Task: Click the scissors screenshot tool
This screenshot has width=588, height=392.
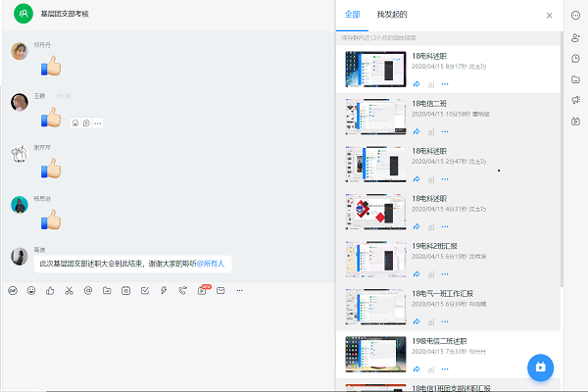Action: point(69,290)
